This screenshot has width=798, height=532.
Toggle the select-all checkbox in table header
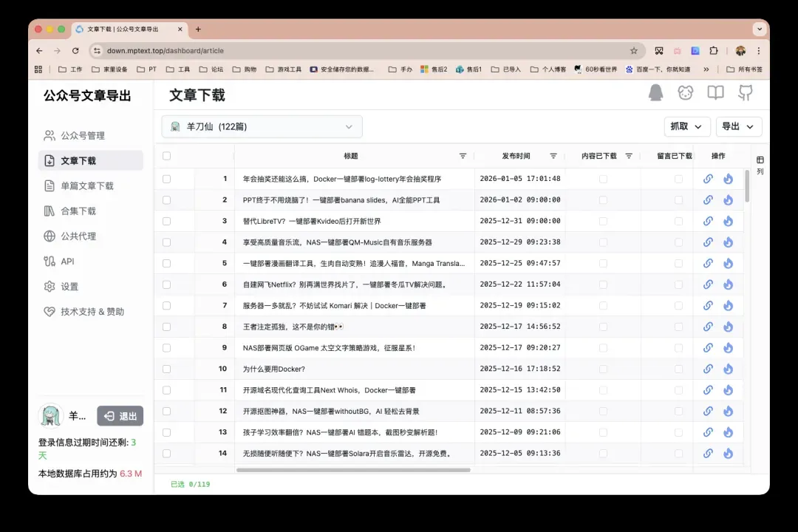point(166,156)
